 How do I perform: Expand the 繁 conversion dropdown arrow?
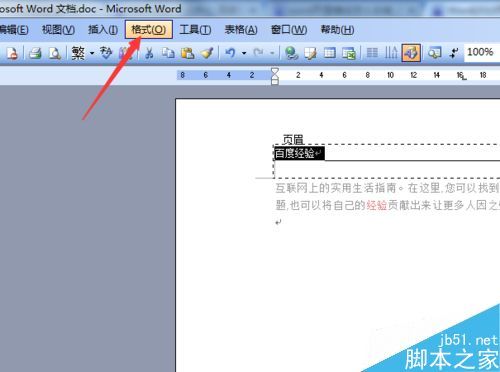[x=92, y=53]
